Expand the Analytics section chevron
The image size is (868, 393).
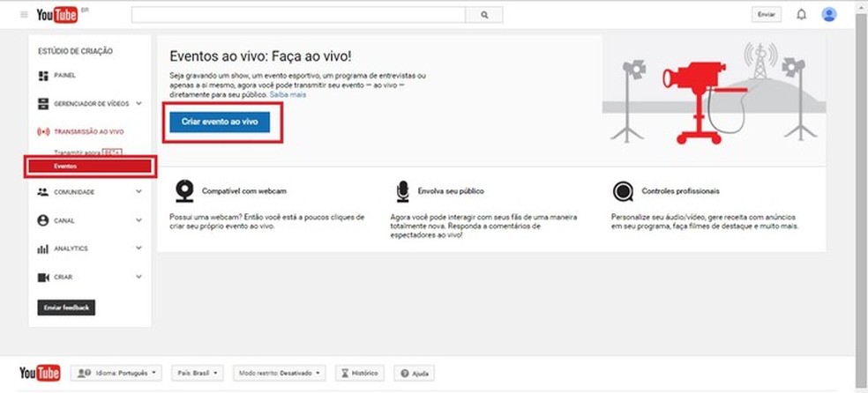(138, 248)
